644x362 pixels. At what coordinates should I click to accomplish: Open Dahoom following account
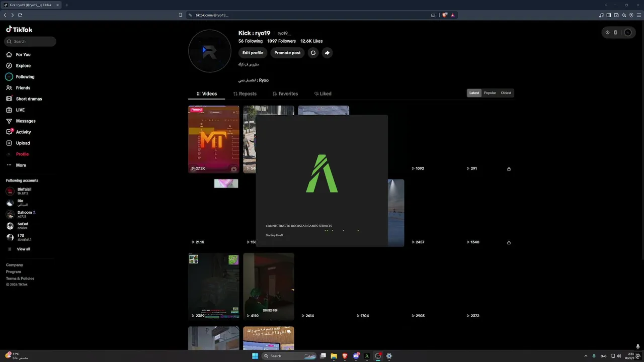tap(21, 214)
